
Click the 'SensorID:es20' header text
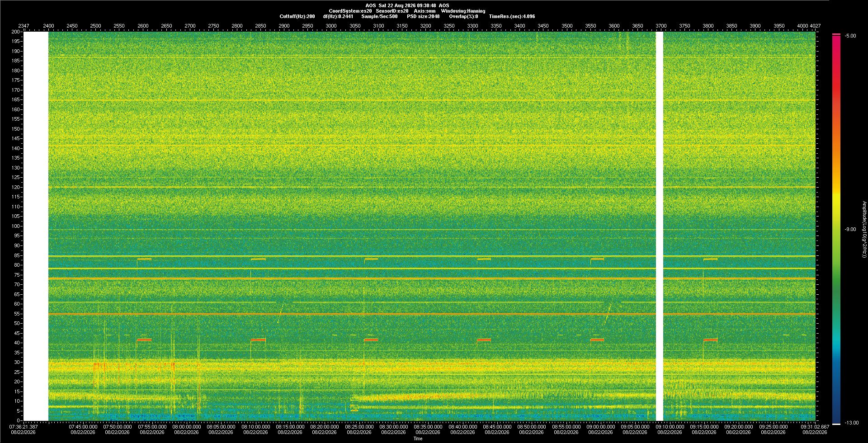click(392, 11)
